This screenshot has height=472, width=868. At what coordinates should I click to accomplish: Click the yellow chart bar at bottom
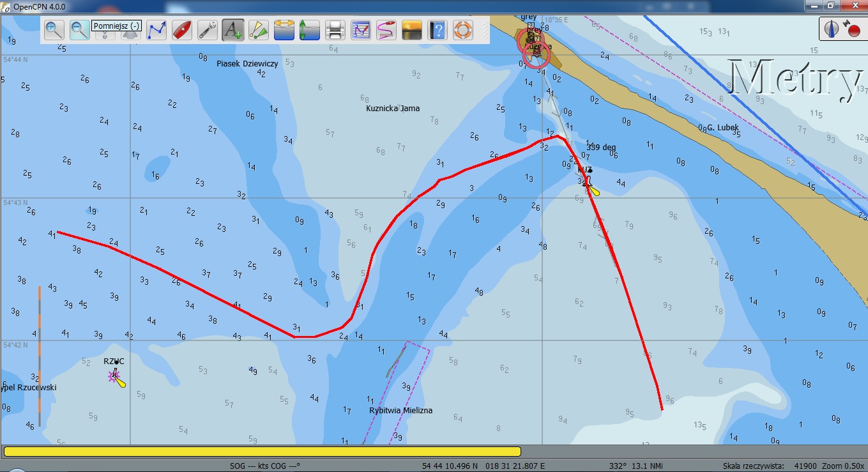[x=262, y=452]
